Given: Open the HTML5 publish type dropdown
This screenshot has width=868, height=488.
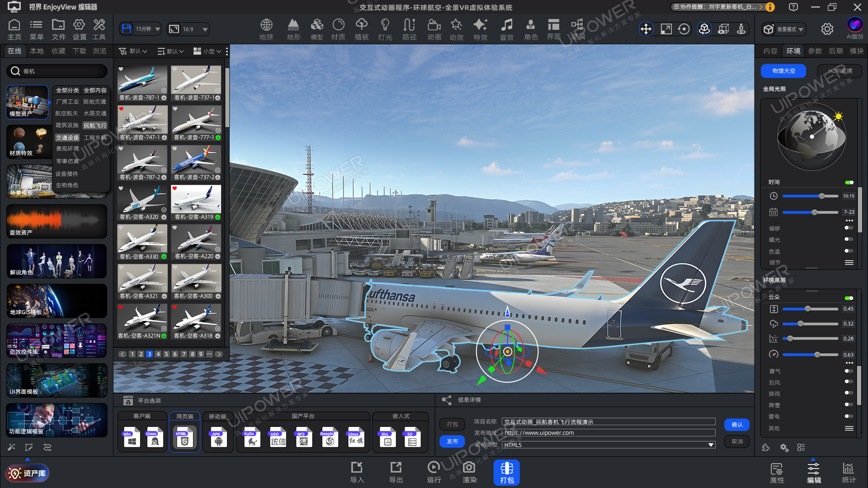Looking at the screenshot, I should click(x=609, y=445).
